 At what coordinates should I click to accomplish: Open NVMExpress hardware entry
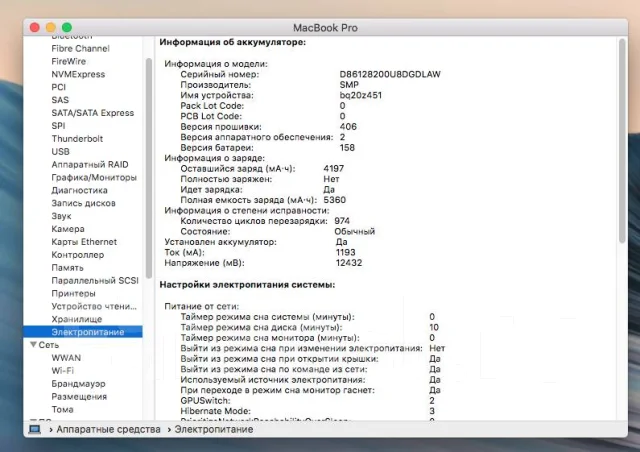point(78,74)
